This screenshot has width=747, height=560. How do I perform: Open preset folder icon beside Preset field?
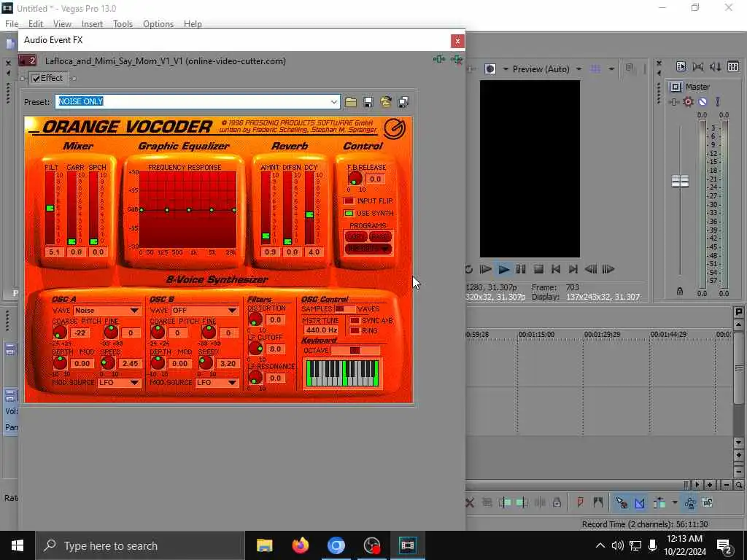point(351,102)
